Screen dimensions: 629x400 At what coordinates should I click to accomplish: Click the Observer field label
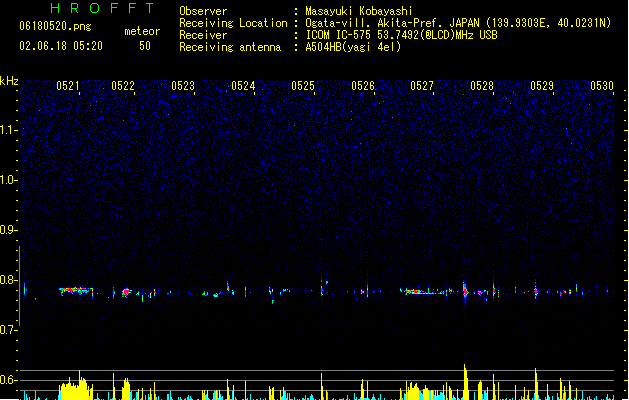[203, 11]
